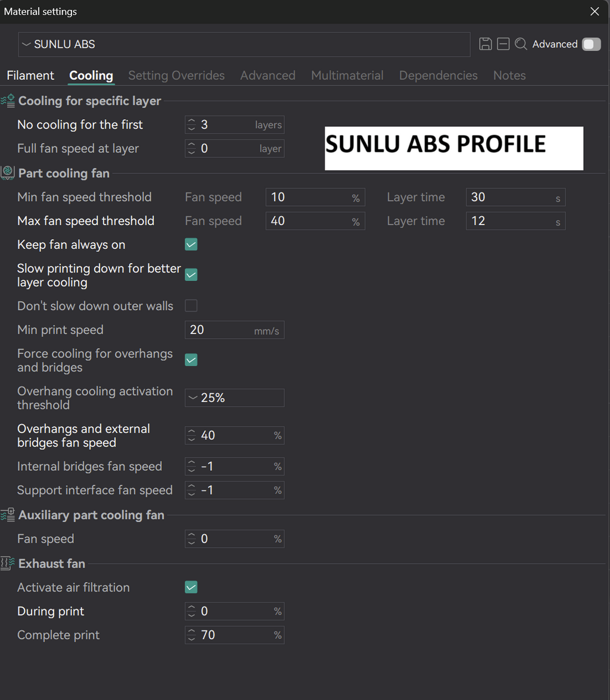
Task: Uncheck Activate air filtration
Action: (x=191, y=587)
